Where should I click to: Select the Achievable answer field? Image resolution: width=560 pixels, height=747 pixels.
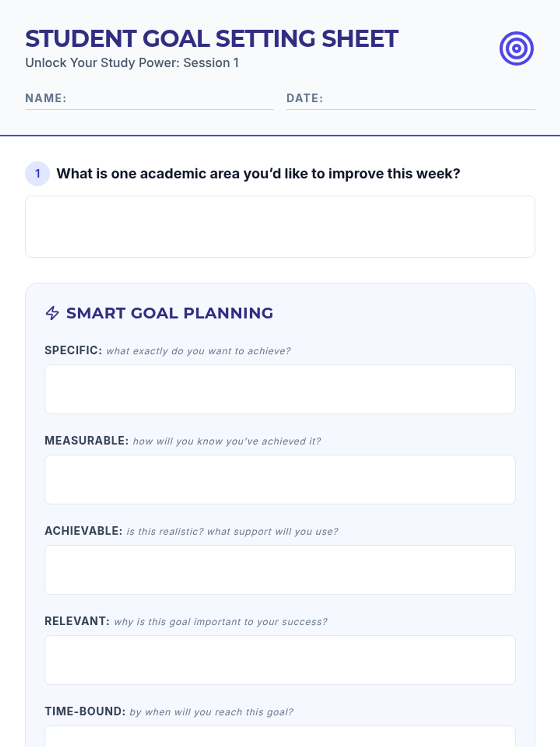coord(280,570)
